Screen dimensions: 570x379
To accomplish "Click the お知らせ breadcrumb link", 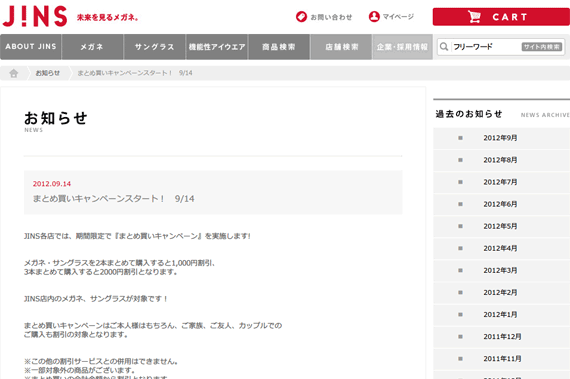I will coord(48,73).
